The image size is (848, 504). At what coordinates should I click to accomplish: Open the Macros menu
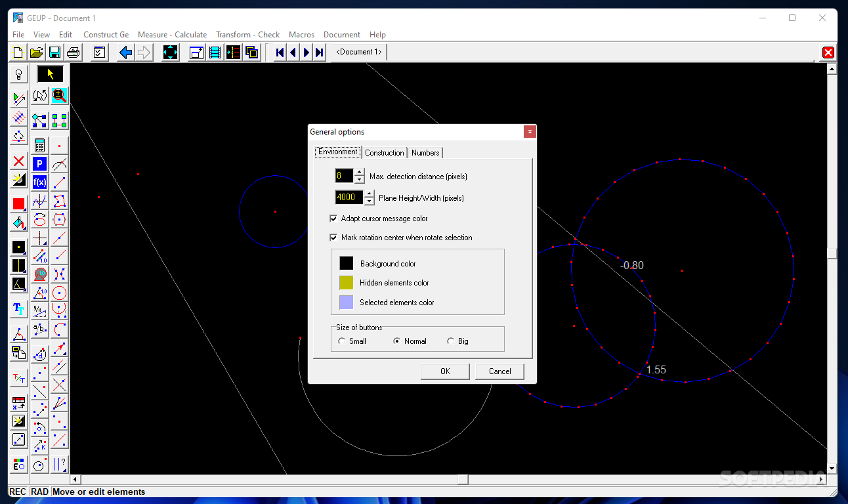coord(301,35)
